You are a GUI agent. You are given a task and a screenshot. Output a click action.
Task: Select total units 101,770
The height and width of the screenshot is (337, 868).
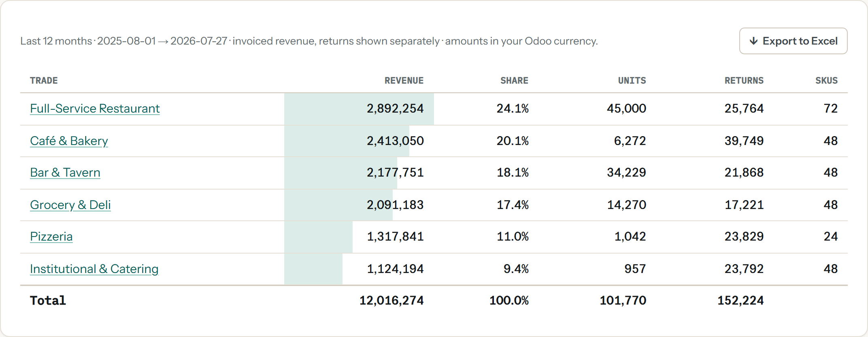point(623,301)
